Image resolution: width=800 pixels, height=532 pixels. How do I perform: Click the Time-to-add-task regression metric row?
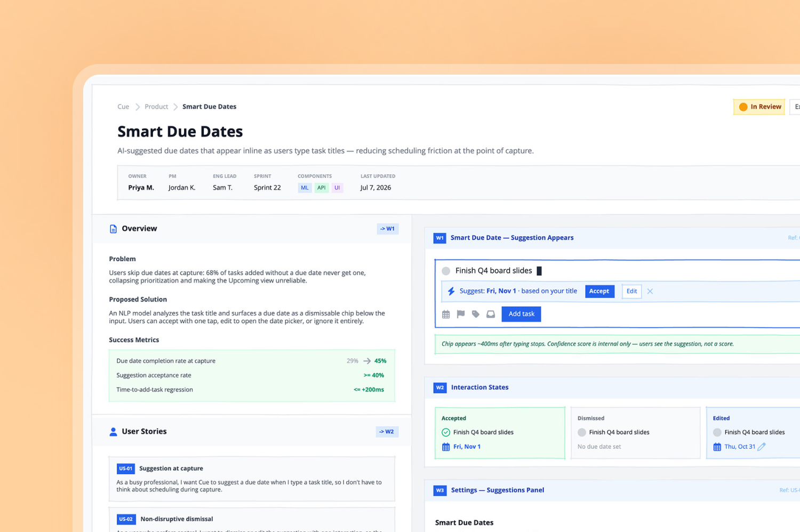(x=252, y=390)
